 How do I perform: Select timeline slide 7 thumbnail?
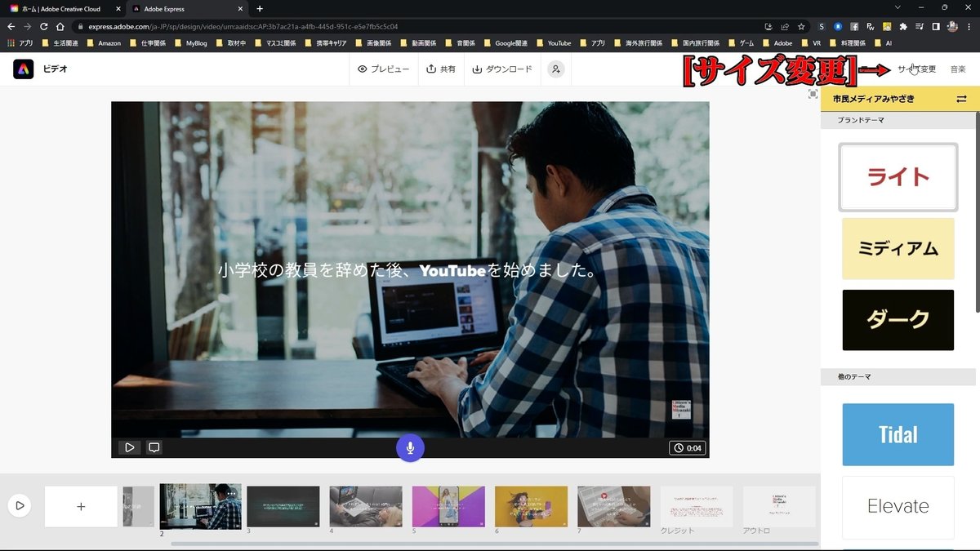pyautogui.click(x=614, y=506)
